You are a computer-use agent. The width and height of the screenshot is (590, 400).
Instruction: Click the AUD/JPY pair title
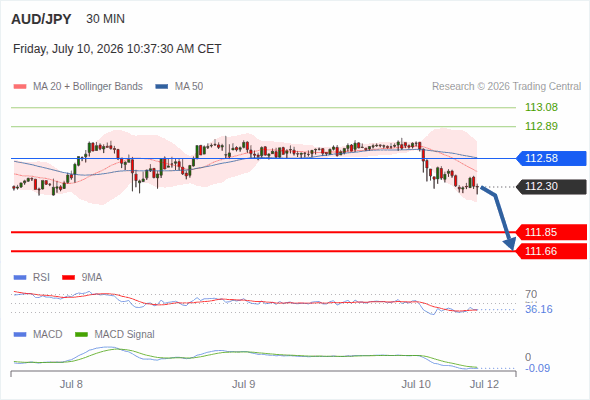tap(41, 19)
